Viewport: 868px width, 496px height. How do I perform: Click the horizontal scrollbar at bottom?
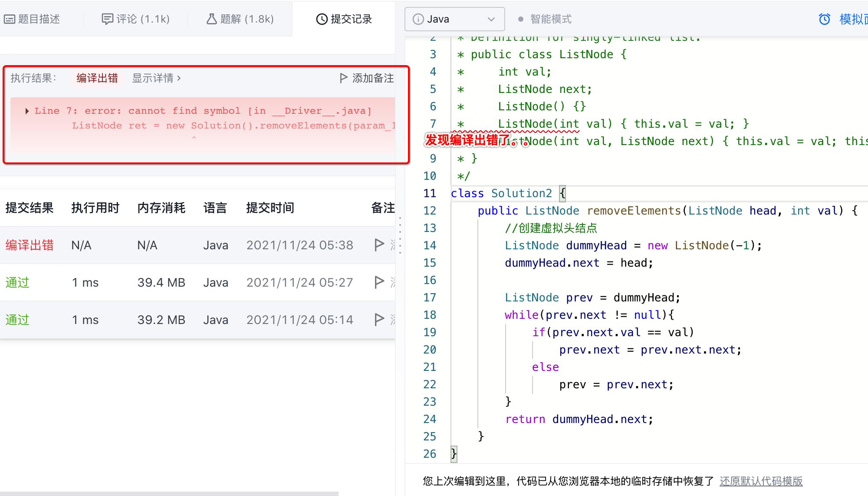169,493
